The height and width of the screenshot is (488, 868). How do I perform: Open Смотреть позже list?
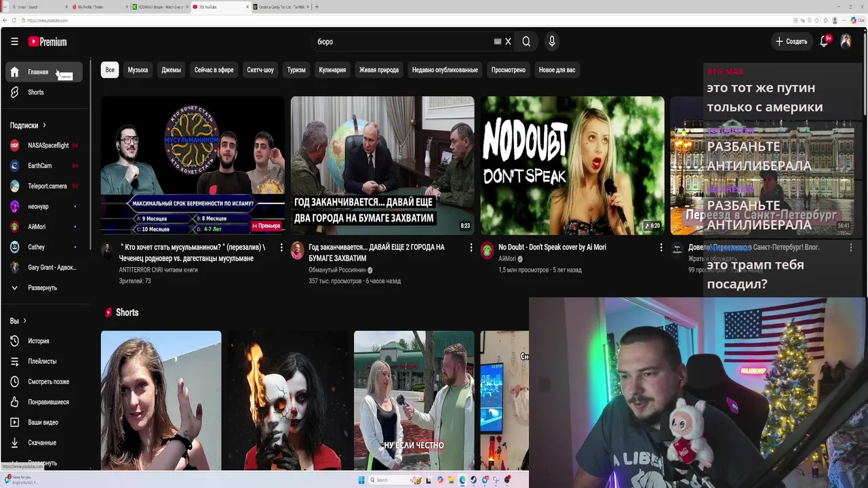pyautogui.click(x=44, y=382)
